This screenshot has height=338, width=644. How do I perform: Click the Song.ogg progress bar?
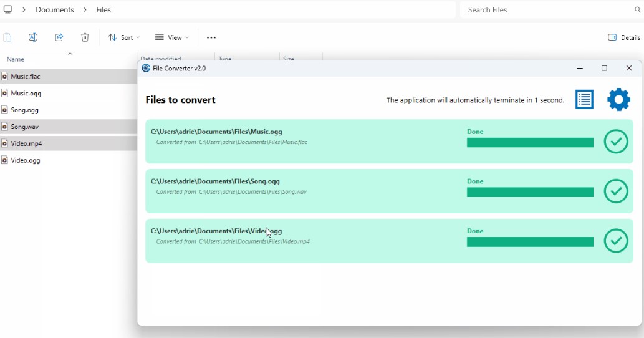click(530, 192)
